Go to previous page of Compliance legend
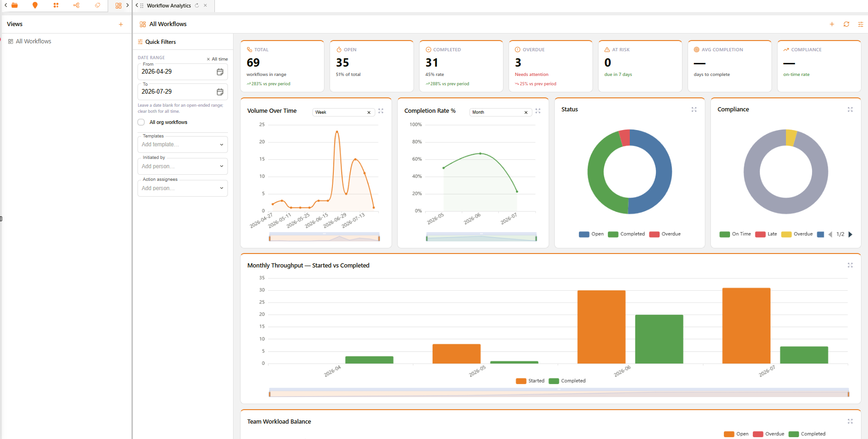 pos(830,234)
